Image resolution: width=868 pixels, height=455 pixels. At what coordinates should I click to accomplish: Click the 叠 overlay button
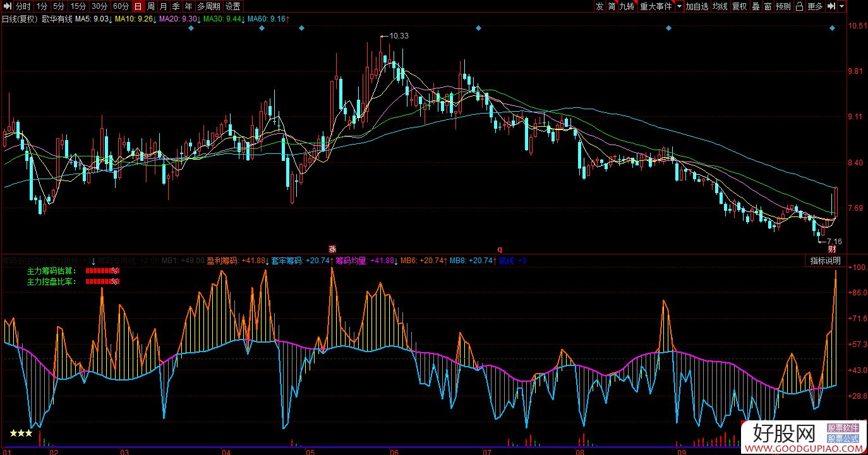[x=756, y=6]
